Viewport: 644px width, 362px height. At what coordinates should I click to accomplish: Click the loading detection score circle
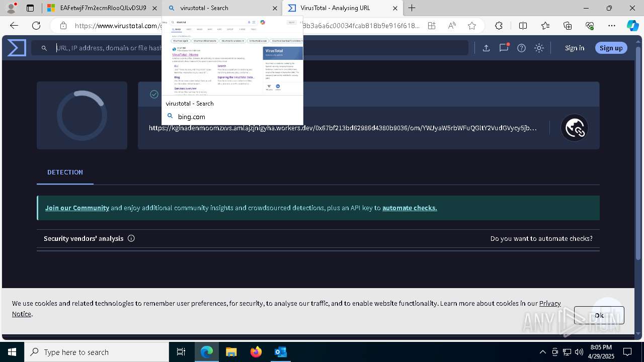[x=82, y=115]
